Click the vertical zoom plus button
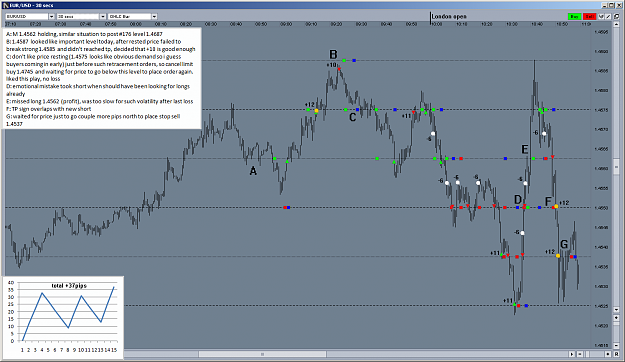625x362 pixels. coord(616,318)
